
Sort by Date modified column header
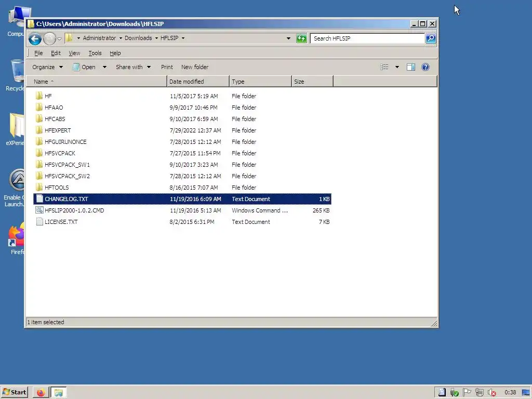click(x=198, y=82)
